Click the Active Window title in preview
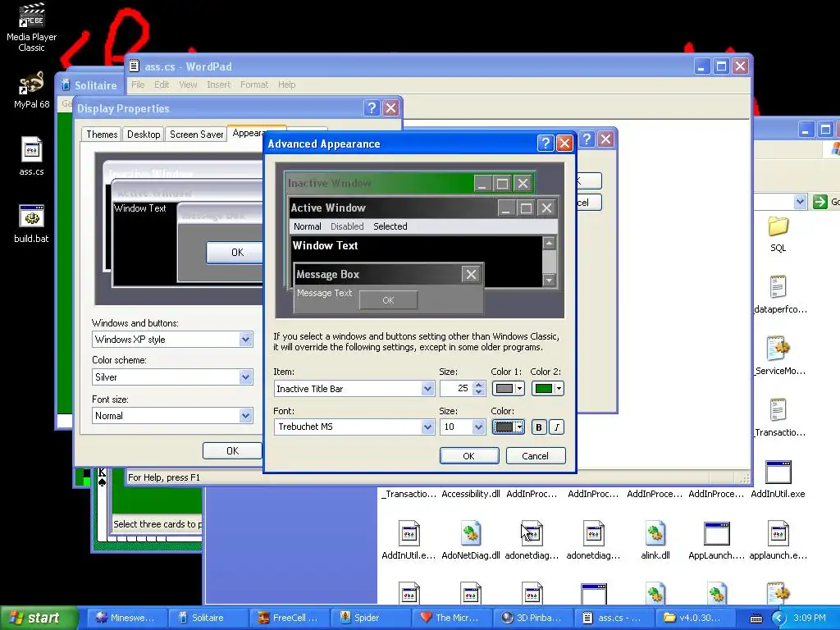Viewport: 840px width, 630px height. coord(328,208)
